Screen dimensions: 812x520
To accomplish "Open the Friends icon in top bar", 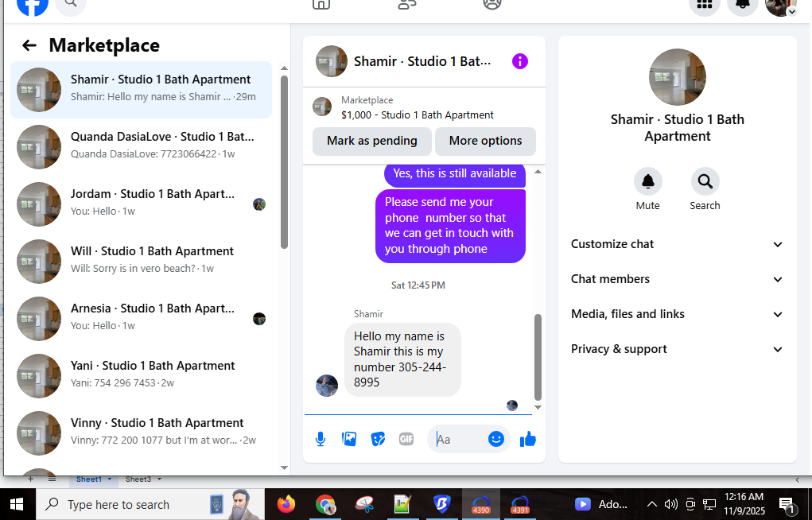I will [x=406, y=4].
